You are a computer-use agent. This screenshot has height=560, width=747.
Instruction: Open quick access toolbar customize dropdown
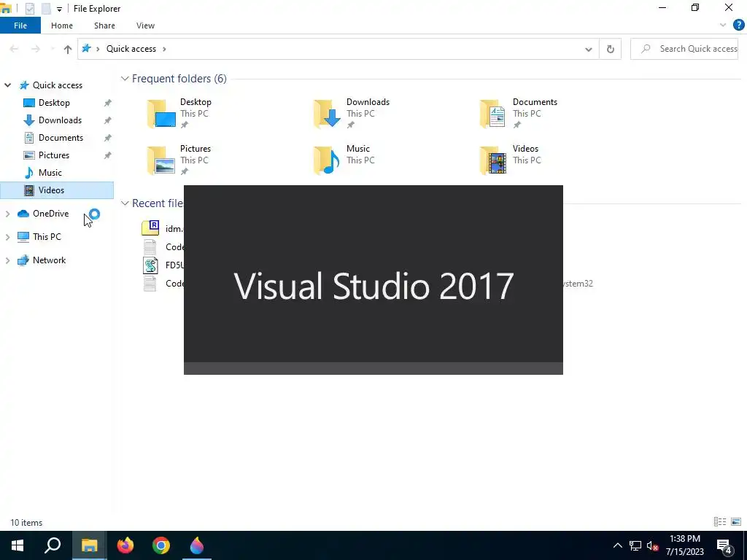coord(59,9)
